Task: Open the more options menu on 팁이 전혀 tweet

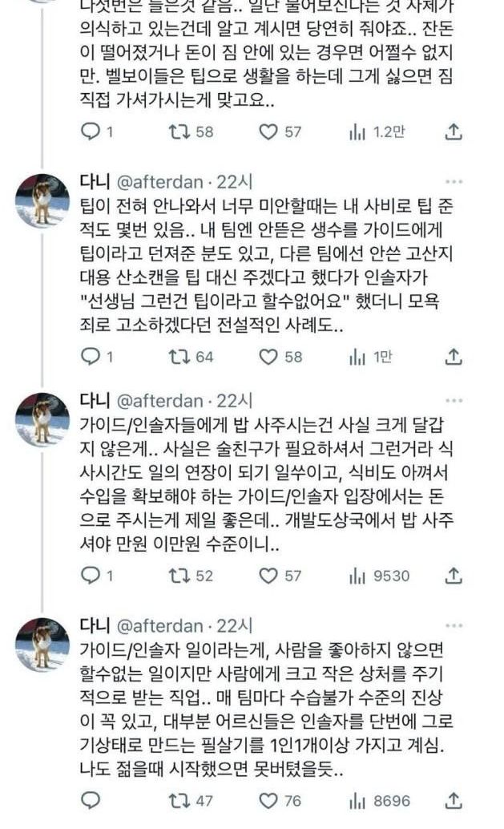Action: [x=454, y=182]
